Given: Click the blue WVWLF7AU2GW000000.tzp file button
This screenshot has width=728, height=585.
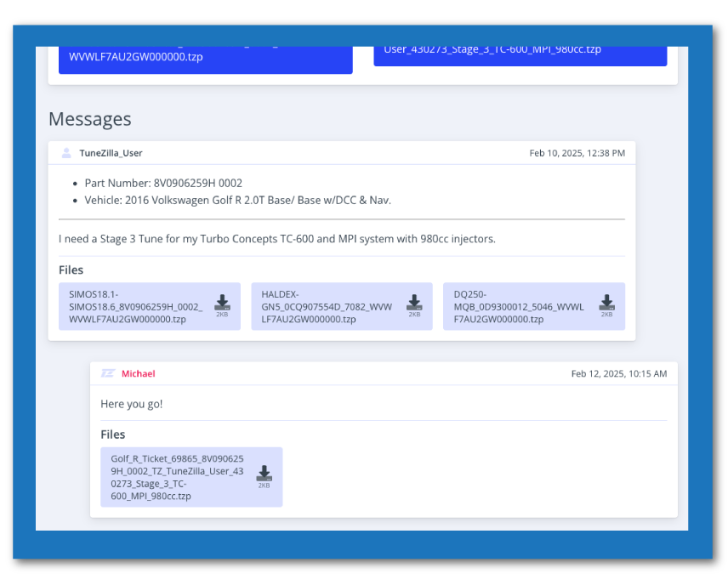Looking at the screenshot, I should click(x=206, y=60).
